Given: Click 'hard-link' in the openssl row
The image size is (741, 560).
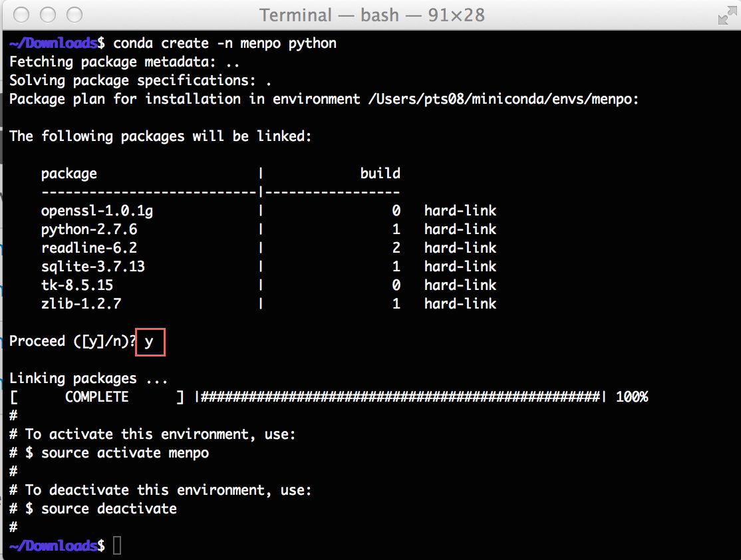Looking at the screenshot, I should 460,211.
